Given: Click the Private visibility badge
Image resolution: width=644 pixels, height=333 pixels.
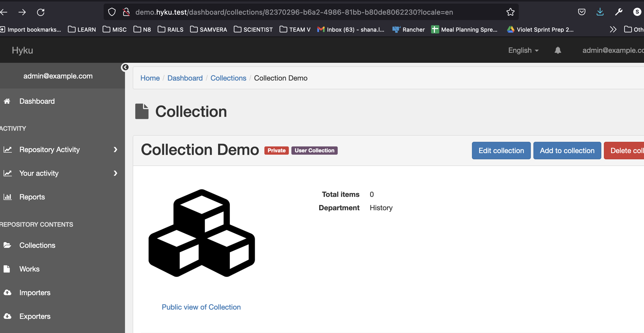Looking at the screenshot, I should 276,151.
